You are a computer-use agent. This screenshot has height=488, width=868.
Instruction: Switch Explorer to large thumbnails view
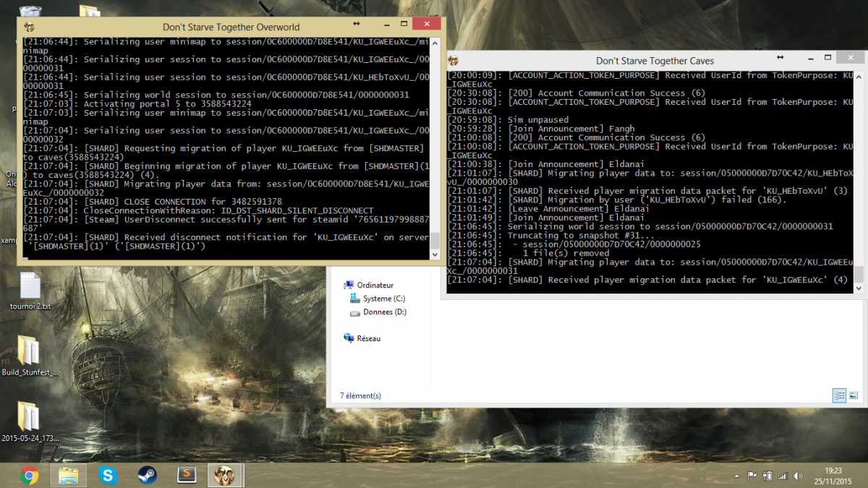click(854, 395)
